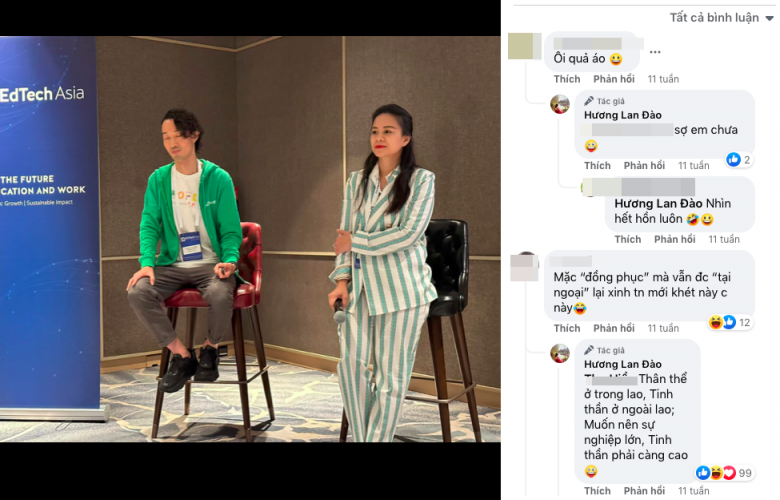Open author avatar on "Thân thể ở trong lao" reply
780x500 pixels.
tap(560, 353)
